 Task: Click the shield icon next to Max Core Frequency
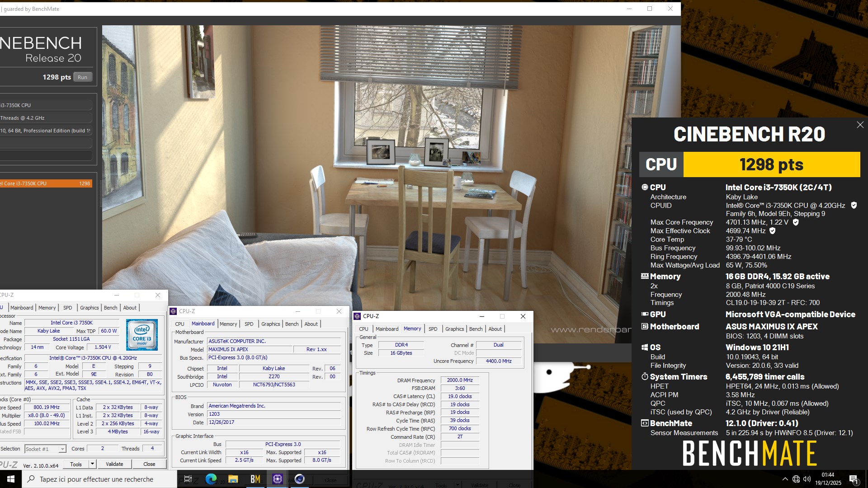(796, 222)
